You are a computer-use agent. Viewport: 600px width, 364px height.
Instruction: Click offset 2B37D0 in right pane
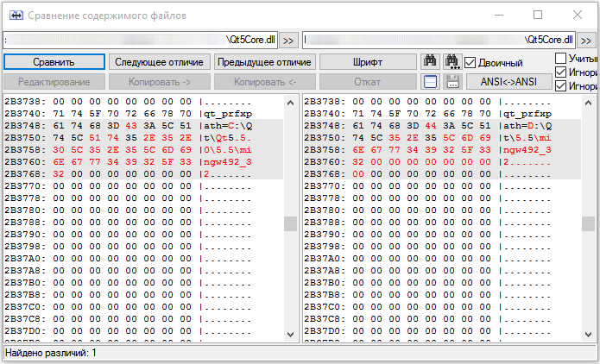click(x=325, y=330)
